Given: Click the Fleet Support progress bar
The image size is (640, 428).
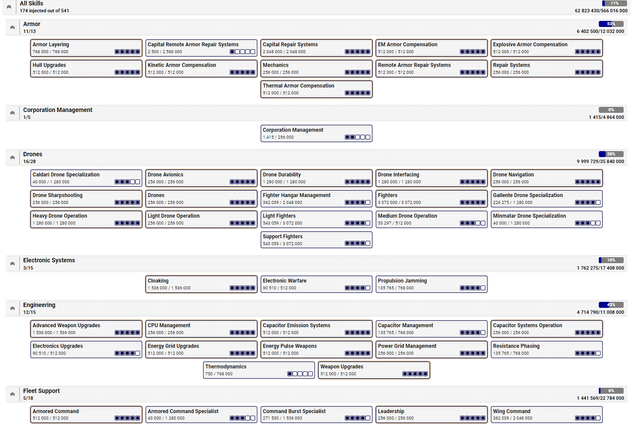Looking at the screenshot, I should pos(611,391).
